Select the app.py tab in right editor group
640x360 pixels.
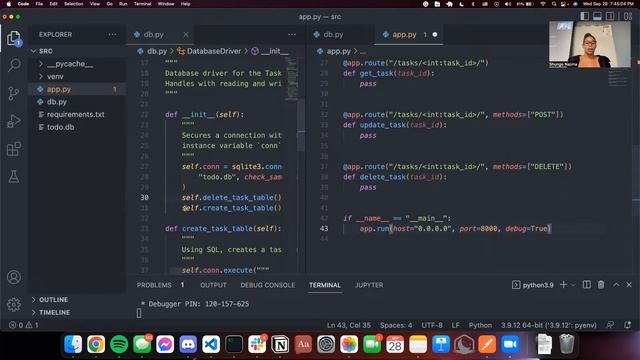(x=409, y=35)
